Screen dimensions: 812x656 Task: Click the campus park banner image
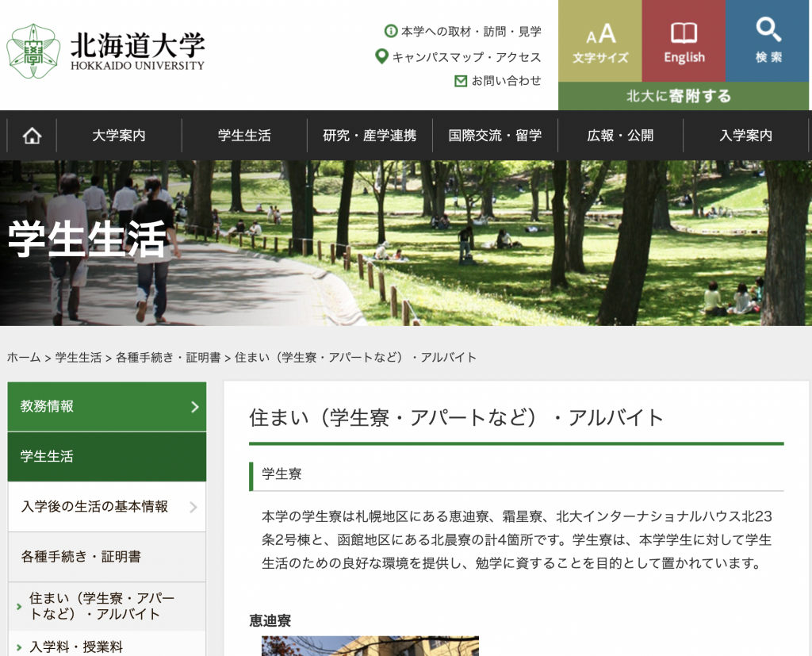[406, 243]
